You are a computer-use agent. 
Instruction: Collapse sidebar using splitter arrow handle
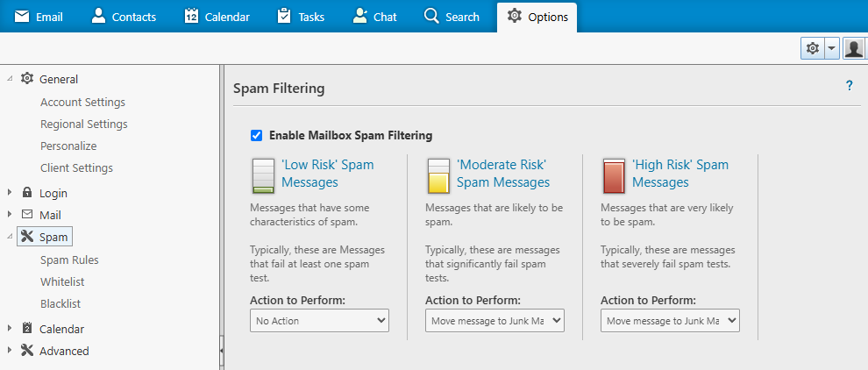tap(222, 351)
